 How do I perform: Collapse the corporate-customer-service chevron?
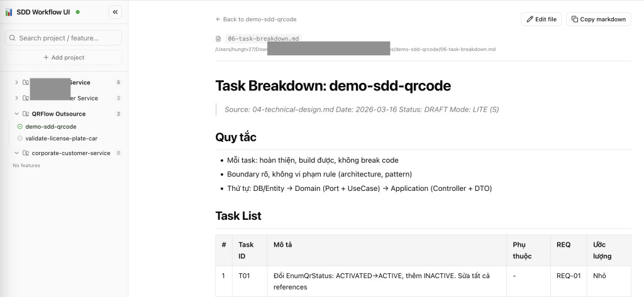(16, 153)
